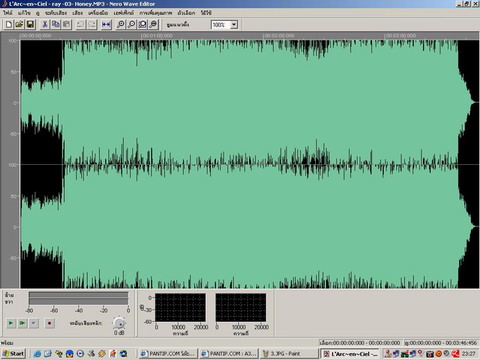
Task: Click the Zoom to Selection icon
Action: coord(143,25)
